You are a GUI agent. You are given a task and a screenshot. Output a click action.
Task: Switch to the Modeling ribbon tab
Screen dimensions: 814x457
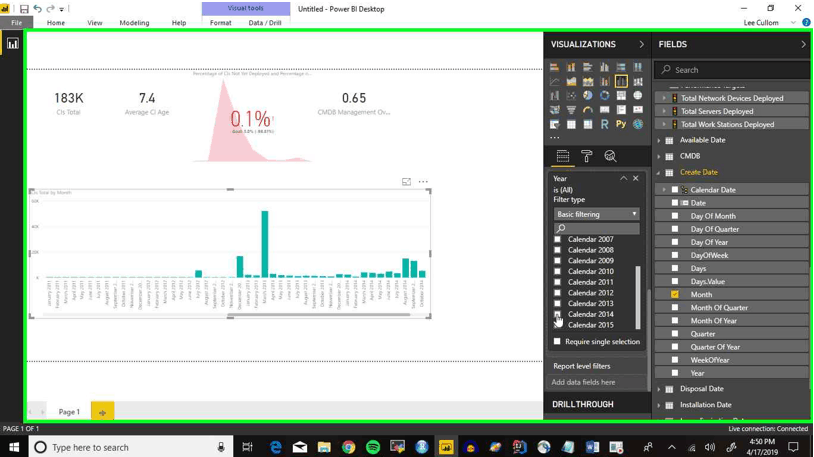(x=134, y=23)
